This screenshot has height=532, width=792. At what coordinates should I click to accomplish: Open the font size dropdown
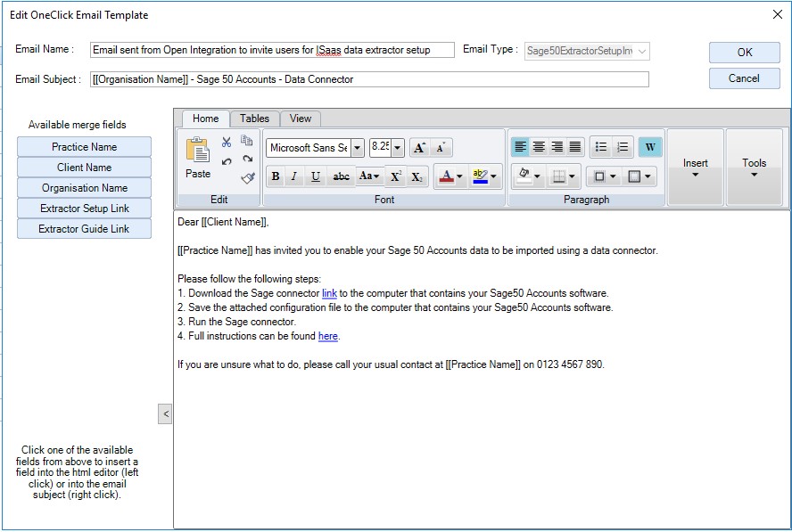coord(398,148)
